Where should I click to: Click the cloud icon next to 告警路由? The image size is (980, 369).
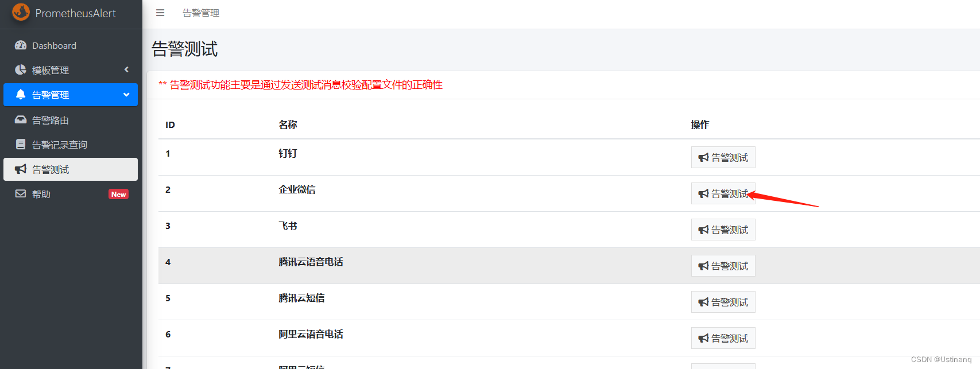click(21, 119)
